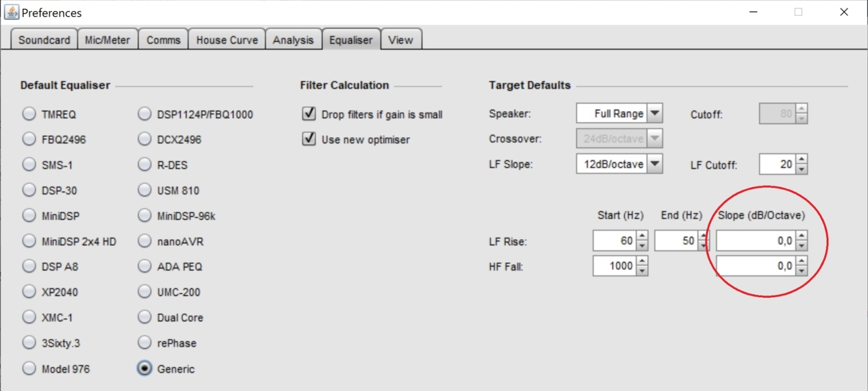Screen dimensions: 868x391
Task: Select the MiniDSP radio button
Action: [x=29, y=215]
